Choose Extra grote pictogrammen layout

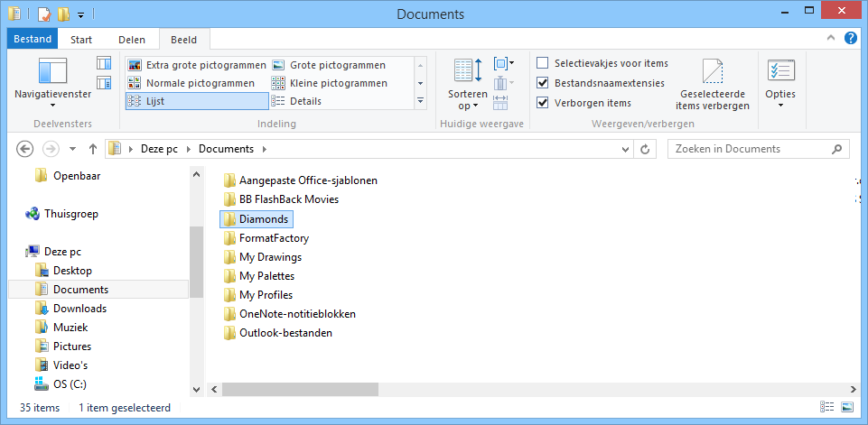click(x=197, y=65)
